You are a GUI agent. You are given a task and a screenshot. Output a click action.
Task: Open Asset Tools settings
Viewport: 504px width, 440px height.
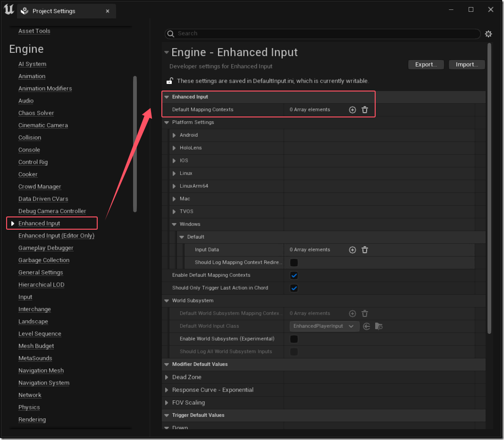tap(34, 31)
